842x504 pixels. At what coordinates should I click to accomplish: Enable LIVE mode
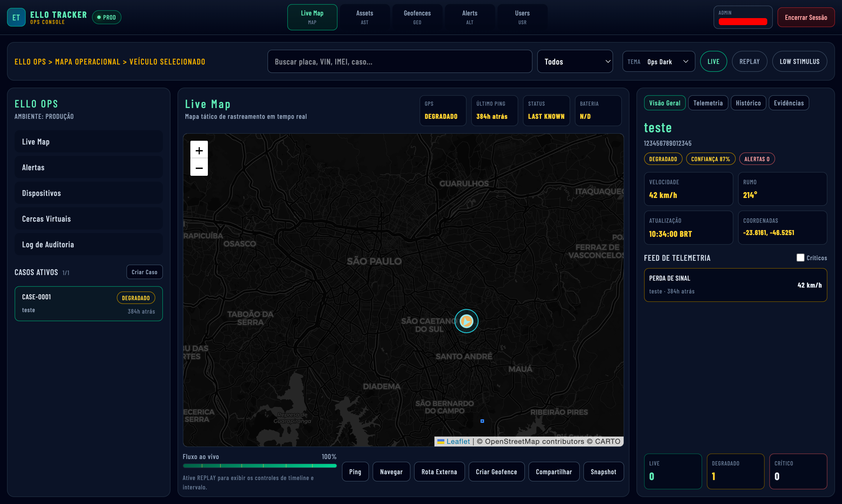[x=713, y=62]
